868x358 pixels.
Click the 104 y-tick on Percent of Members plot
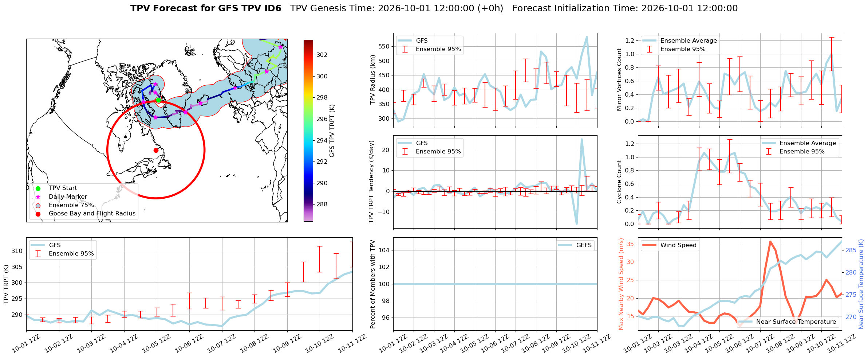(384, 250)
